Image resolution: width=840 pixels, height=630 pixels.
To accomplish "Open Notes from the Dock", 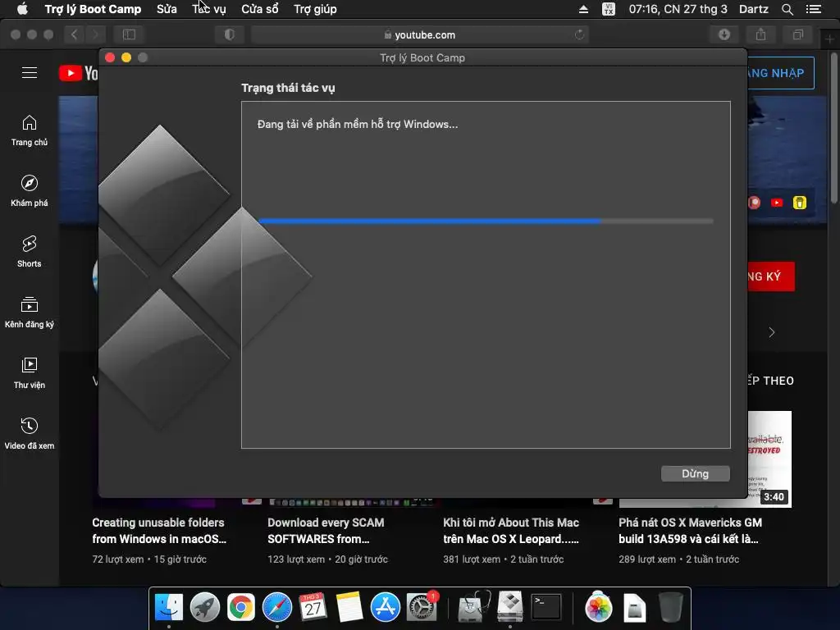I will 349,608.
